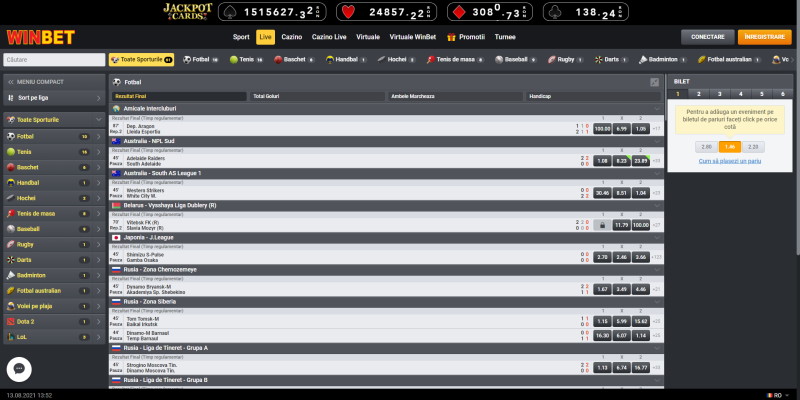The height and width of the screenshot is (400, 800).
Task: Open Virtuale WinBet menu item
Action: coord(413,37)
